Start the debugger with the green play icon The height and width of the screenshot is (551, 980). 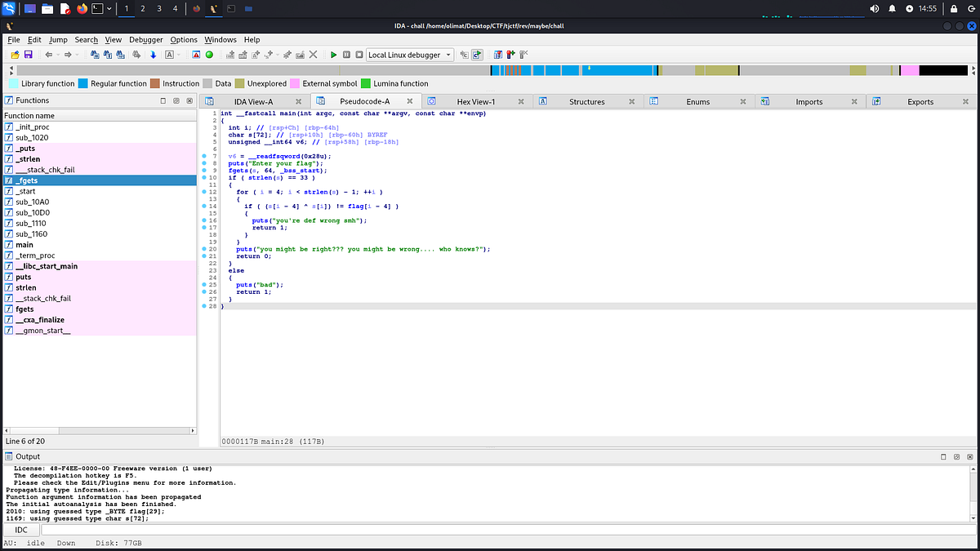[x=333, y=55]
